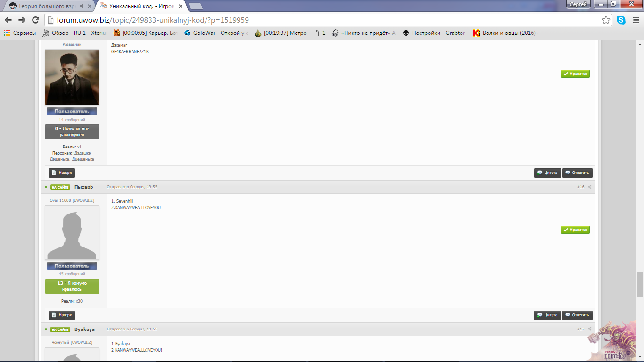The image size is (644, 362).
Task: Share post #16 with share icon
Action: click(x=589, y=187)
